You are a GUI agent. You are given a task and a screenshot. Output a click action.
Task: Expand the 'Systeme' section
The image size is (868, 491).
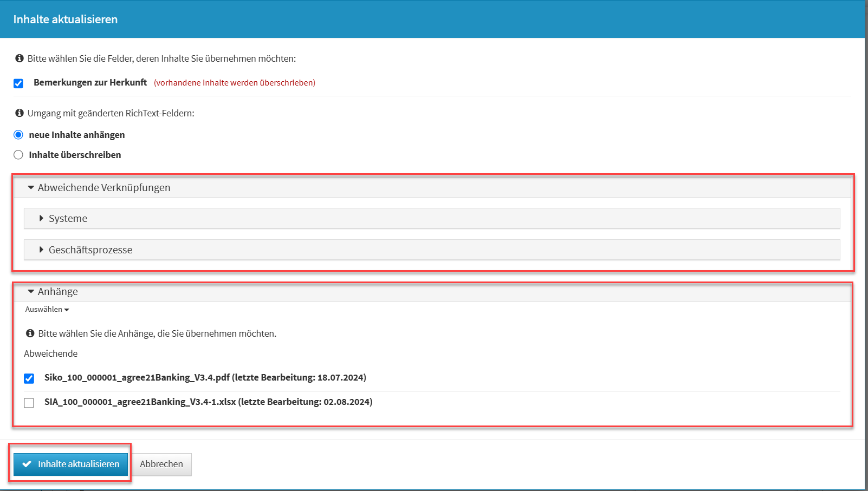pyautogui.click(x=432, y=218)
